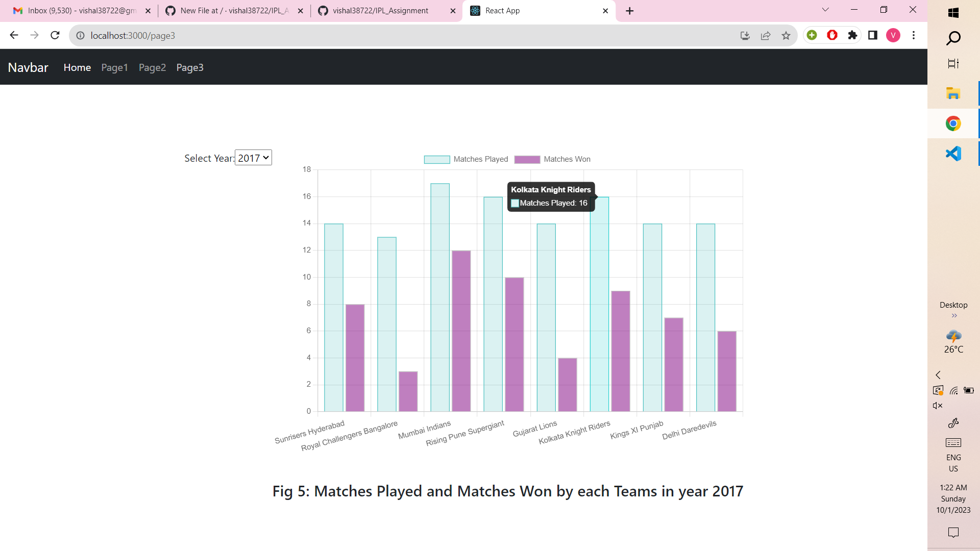This screenshot has width=980, height=551.
Task: Click Mumbai Indians Matches Won bar
Action: pyautogui.click(x=461, y=331)
